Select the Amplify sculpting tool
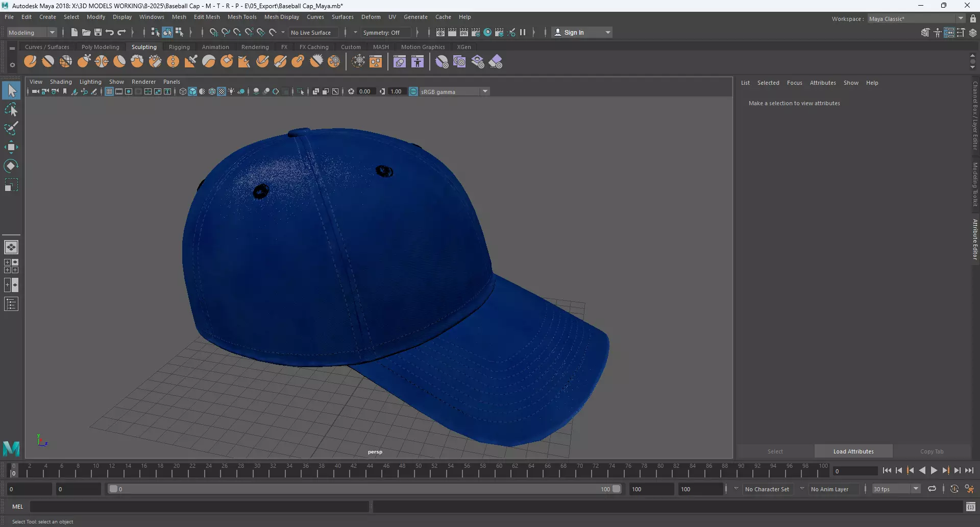 (316, 62)
